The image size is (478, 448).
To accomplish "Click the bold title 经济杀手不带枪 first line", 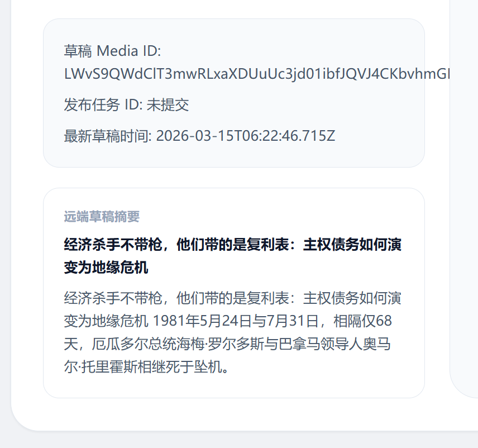I will click(x=233, y=245).
